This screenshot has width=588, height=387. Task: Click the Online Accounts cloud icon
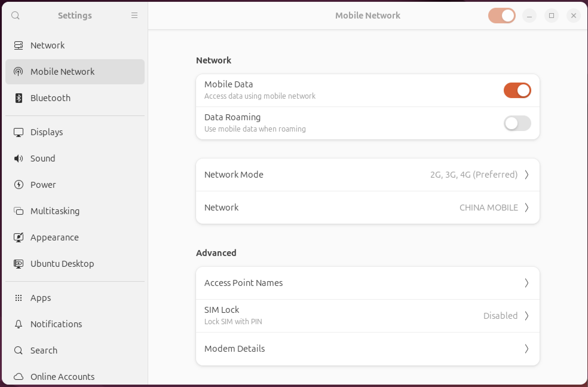[x=19, y=377]
